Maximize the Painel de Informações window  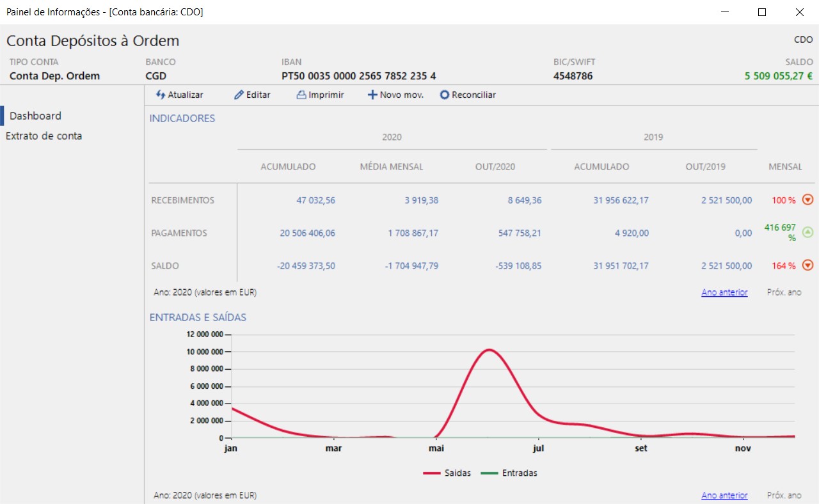(761, 12)
